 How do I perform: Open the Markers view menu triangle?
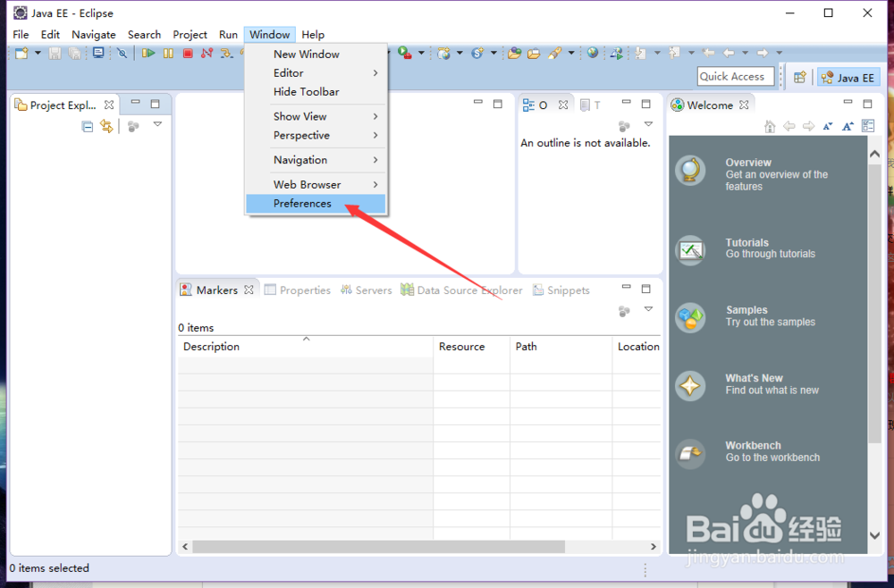(x=648, y=309)
